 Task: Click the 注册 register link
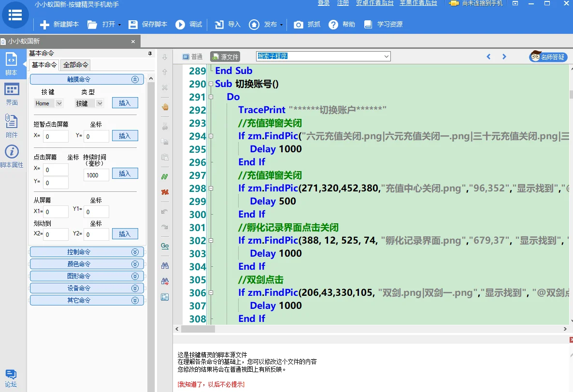tap(343, 3)
